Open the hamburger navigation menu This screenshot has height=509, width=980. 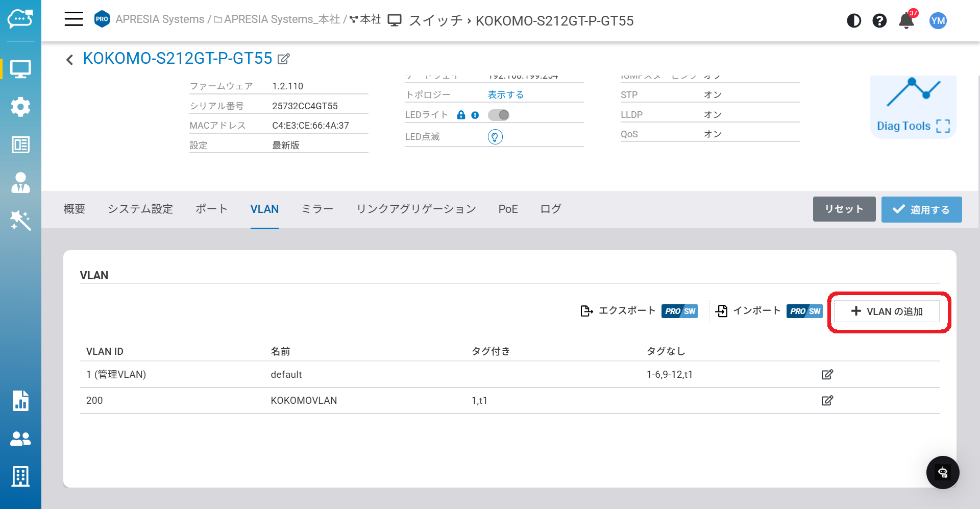pyautogui.click(x=73, y=19)
